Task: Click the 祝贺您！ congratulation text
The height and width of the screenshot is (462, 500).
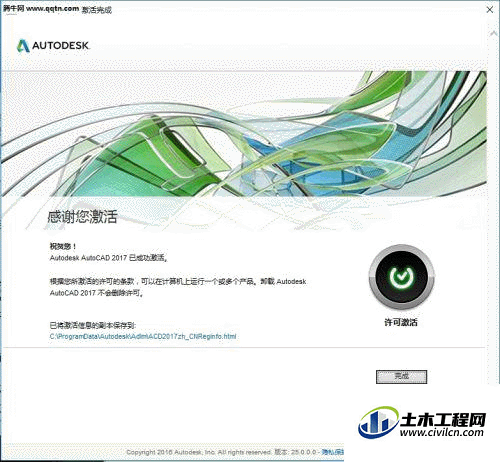Action: click(x=63, y=246)
